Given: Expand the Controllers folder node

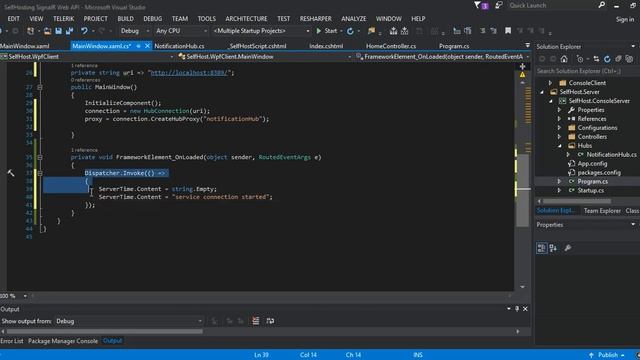Looking at the screenshot, I should [559, 137].
